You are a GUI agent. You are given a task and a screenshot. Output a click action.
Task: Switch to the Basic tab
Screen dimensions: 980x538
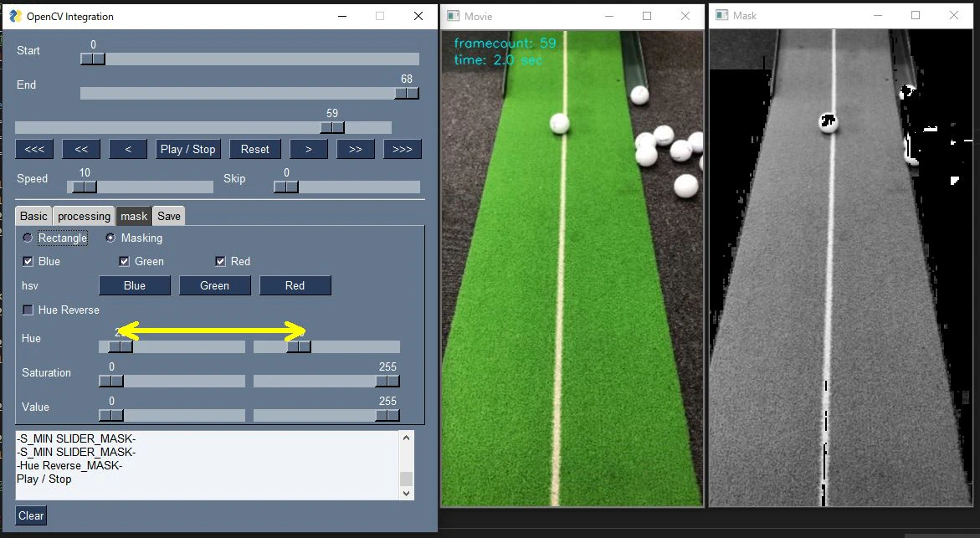tap(33, 216)
